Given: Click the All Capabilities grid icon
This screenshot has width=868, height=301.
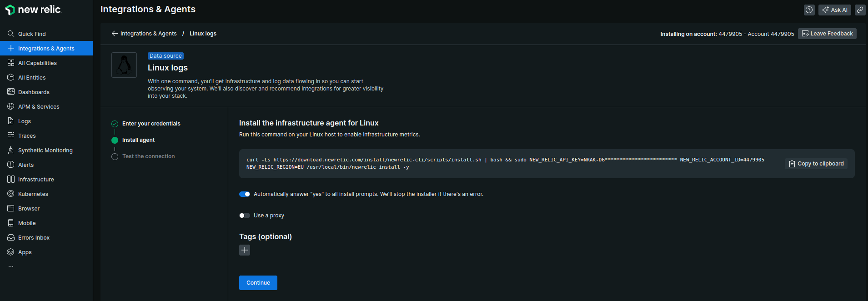Looking at the screenshot, I should click(11, 63).
